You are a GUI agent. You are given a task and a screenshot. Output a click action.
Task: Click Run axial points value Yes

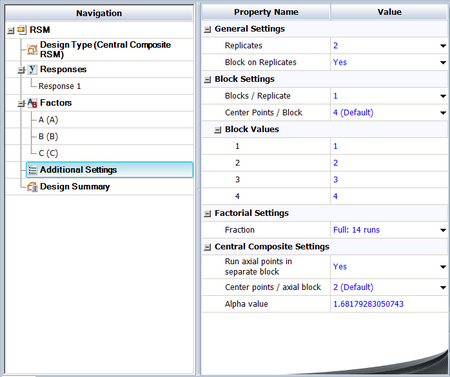[340, 267]
